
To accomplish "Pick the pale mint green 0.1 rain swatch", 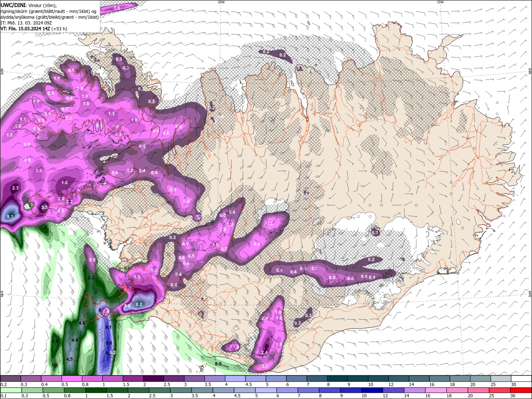I will (x=10, y=390).
